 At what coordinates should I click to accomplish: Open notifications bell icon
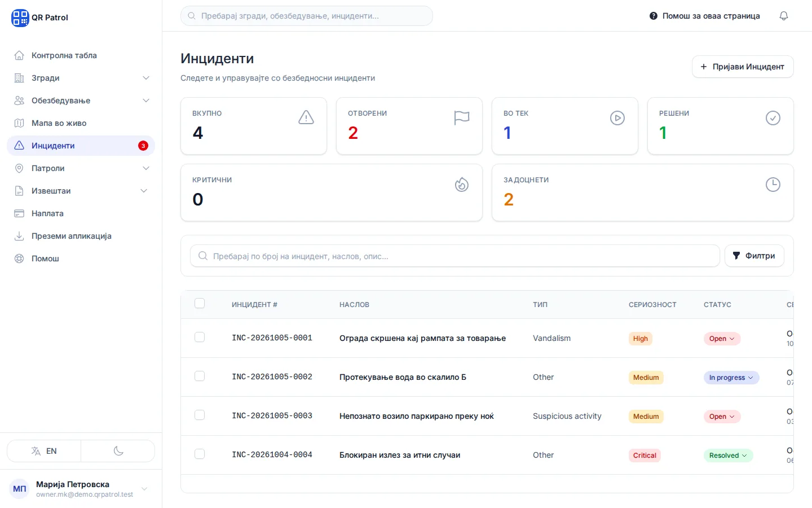coord(784,16)
